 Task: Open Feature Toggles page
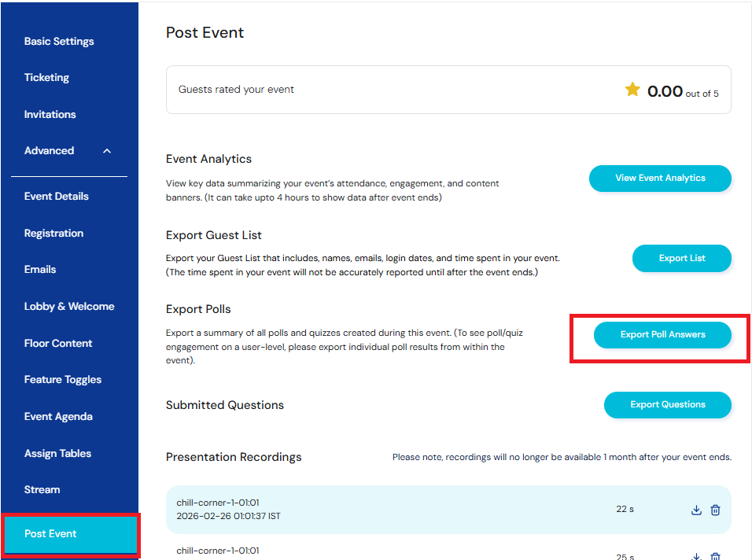[63, 379]
